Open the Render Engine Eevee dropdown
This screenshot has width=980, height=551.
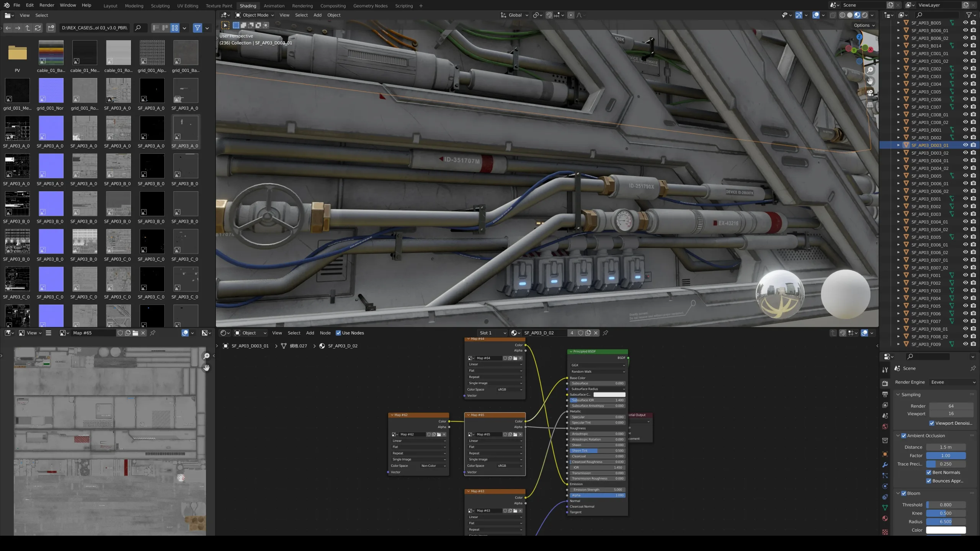click(x=953, y=382)
